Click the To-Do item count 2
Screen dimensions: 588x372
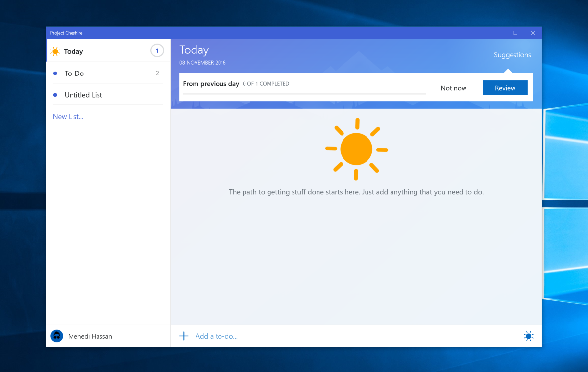tap(157, 73)
